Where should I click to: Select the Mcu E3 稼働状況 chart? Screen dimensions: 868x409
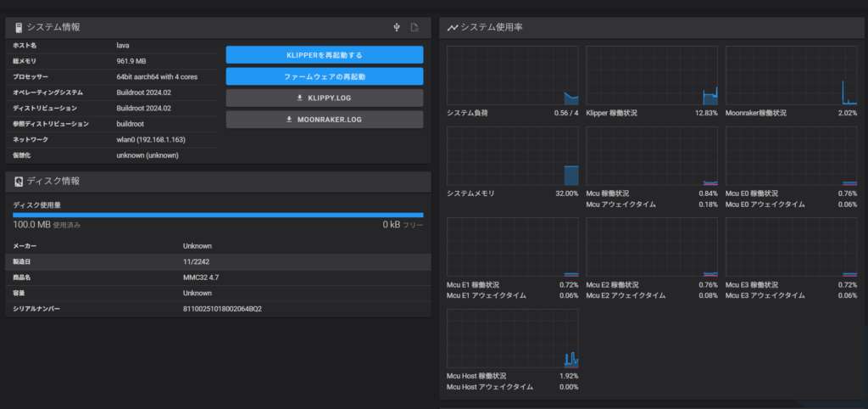(791, 247)
